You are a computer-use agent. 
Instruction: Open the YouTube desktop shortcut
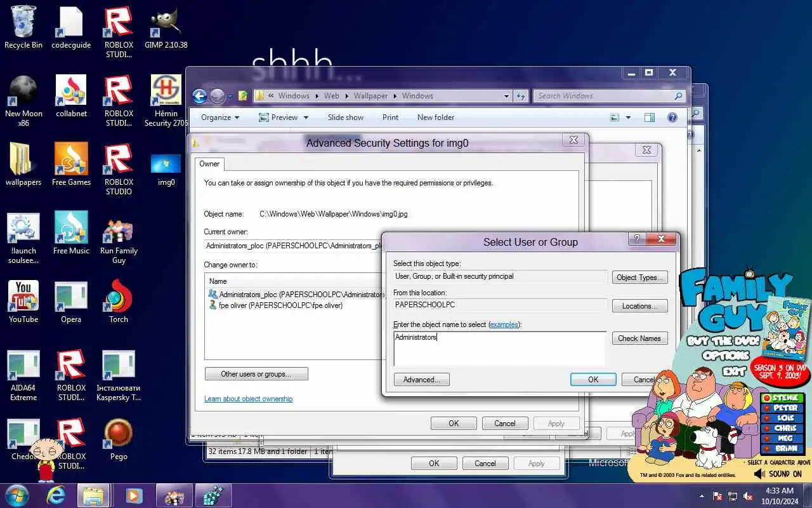23,302
